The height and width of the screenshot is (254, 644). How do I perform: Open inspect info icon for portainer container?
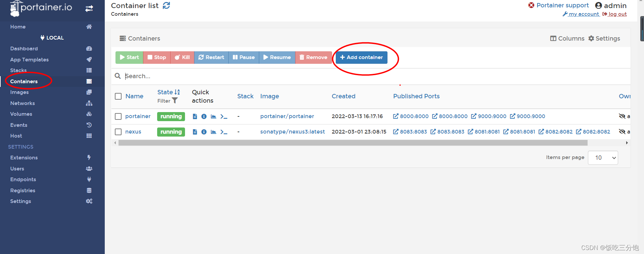(x=204, y=116)
